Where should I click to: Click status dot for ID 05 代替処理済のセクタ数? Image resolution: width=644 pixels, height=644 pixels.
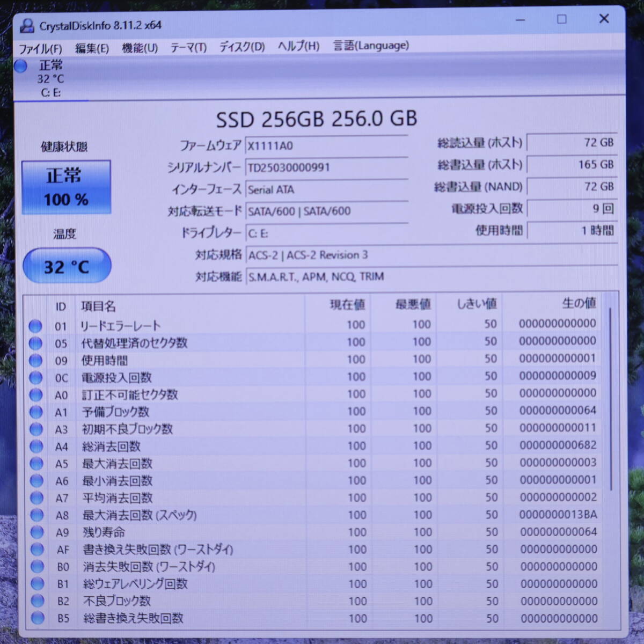pos(35,343)
